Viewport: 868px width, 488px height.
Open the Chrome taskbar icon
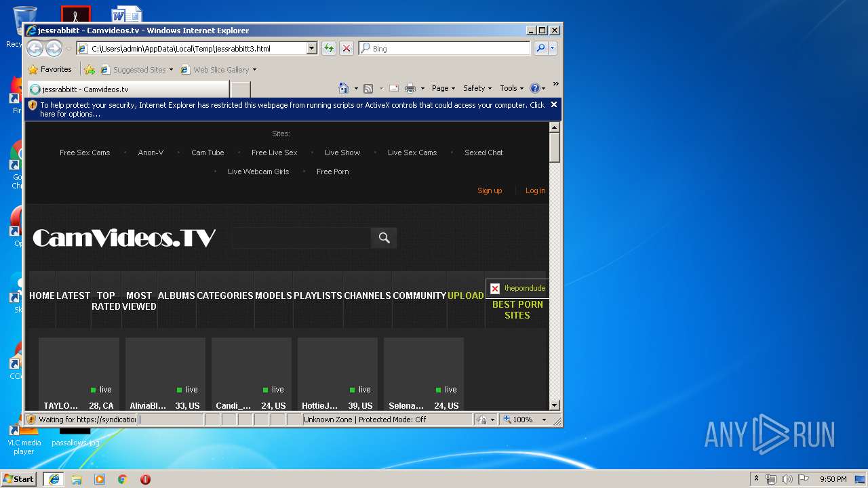[x=123, y=479]
